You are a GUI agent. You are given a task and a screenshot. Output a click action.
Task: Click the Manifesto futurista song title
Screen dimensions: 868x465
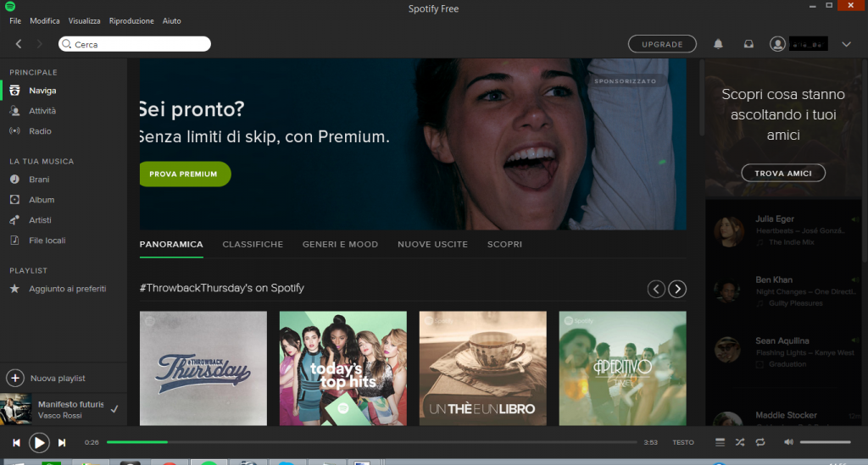tap(71, 404)
